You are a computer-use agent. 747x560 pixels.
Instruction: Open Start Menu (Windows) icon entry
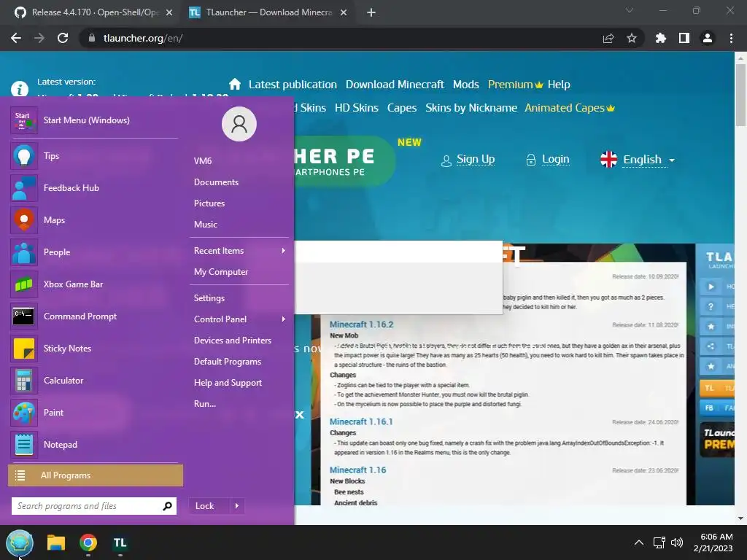click(24, 120)
